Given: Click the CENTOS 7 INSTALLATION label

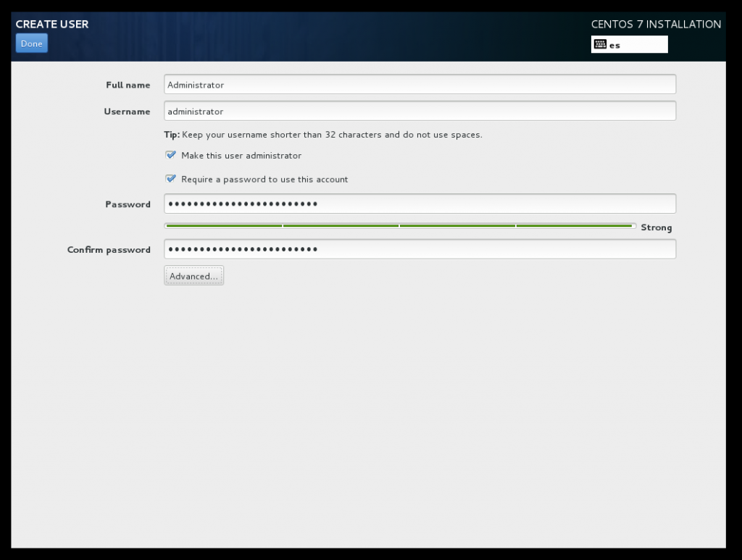Looking at the screenshot, I should (x=654, y=24).
